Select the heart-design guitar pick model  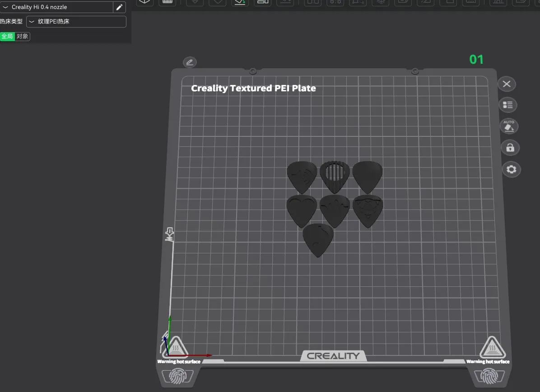pos(301,209)
